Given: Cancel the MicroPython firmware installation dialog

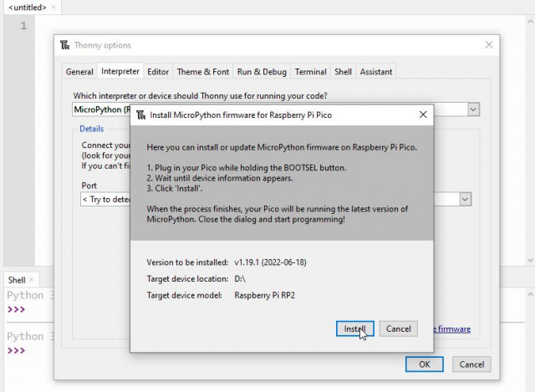Looking at the screenshot, I should point(398,328).
